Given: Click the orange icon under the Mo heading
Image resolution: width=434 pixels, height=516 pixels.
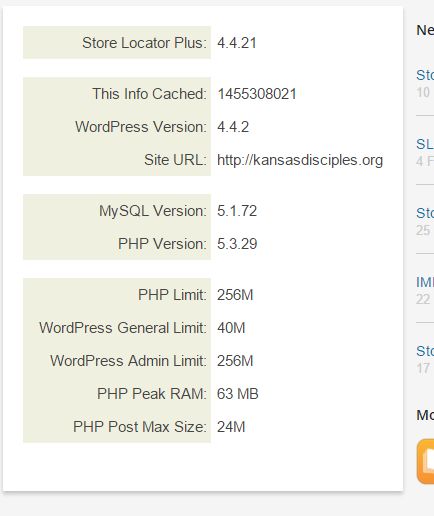Looking at the screenshot, I should tap(426, 461).
